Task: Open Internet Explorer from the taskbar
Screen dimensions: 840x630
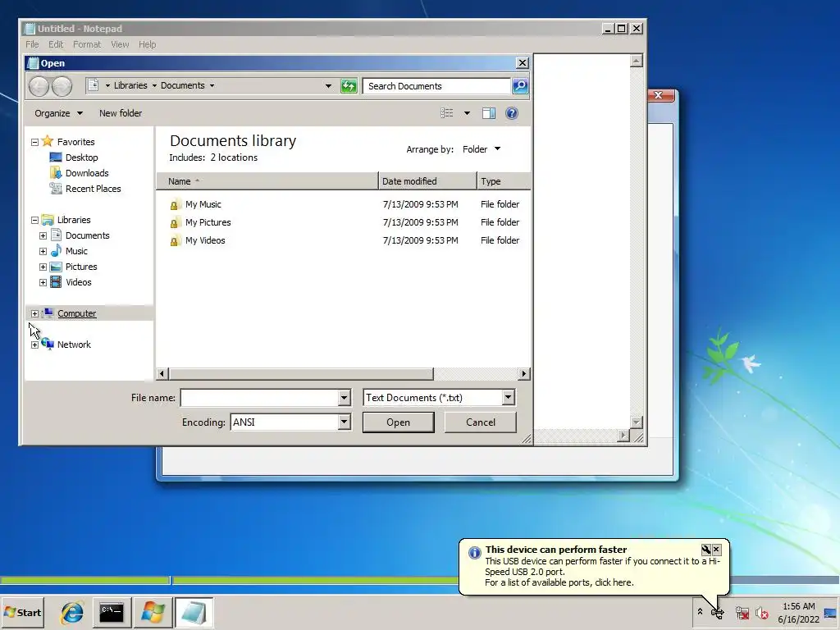Action: (72, 612)
